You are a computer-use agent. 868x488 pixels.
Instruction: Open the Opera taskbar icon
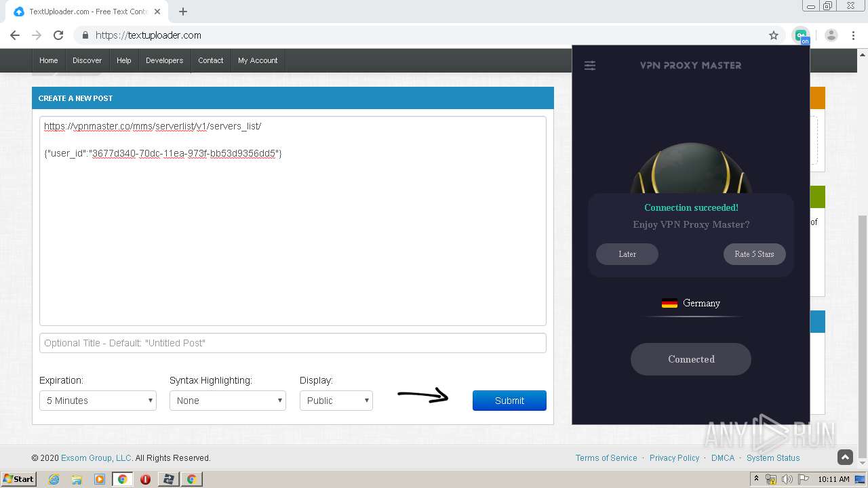coord(145,479)
